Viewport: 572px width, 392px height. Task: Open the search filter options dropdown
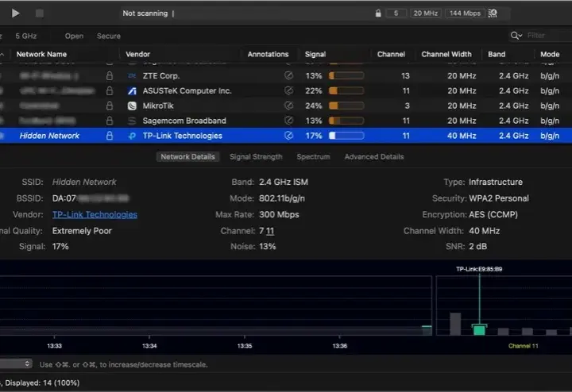point(516,36)
